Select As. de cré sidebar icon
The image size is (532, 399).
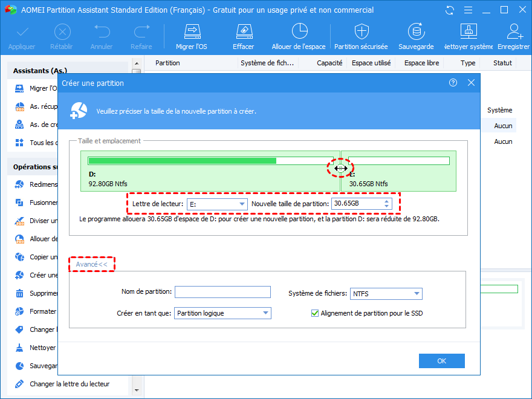click(x=20, y=125)
